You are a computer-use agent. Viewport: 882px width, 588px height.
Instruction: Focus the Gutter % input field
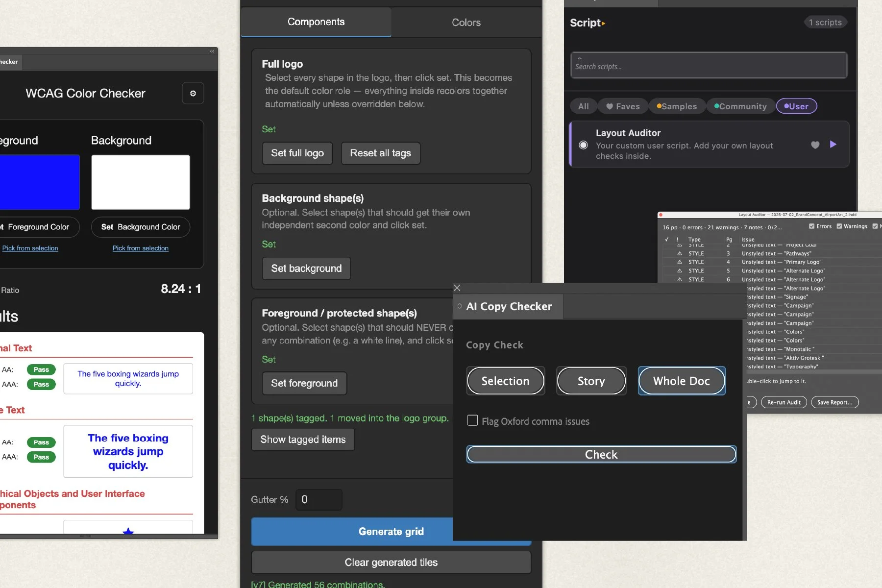pos(319,499)
